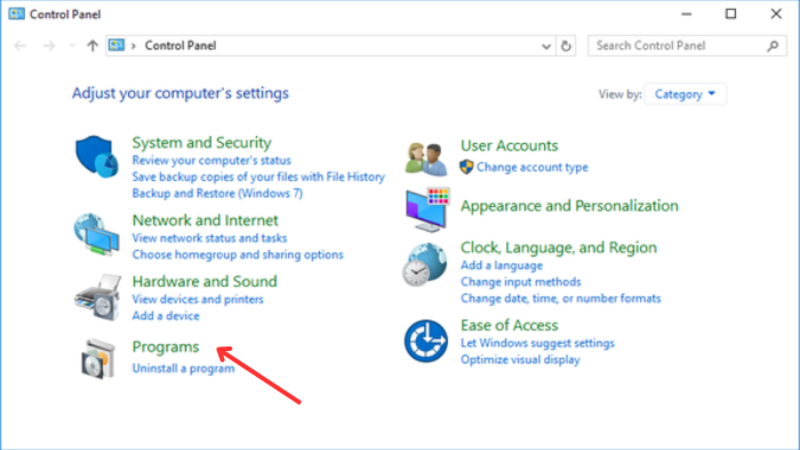Click the Programs disc box icon
This screenshot has height=450, width=800.
pyautogui.click(x=98, y=359)
